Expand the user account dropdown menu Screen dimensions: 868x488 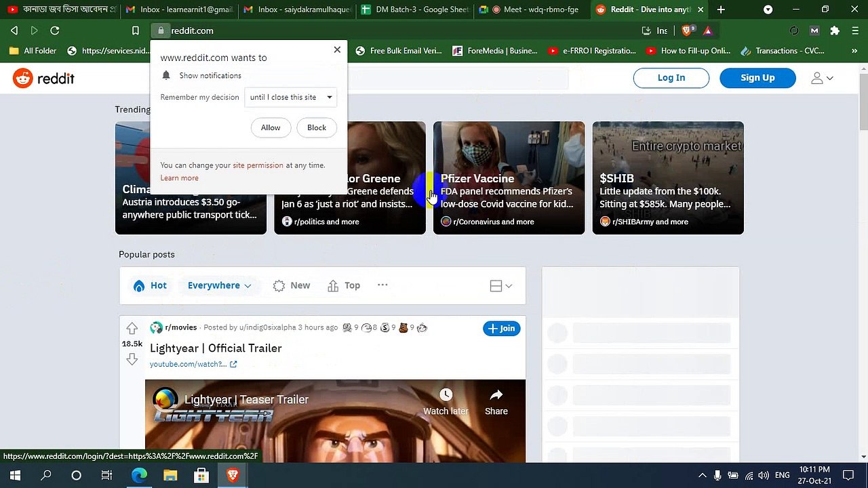pyautogui.click(x=822, y=79)
